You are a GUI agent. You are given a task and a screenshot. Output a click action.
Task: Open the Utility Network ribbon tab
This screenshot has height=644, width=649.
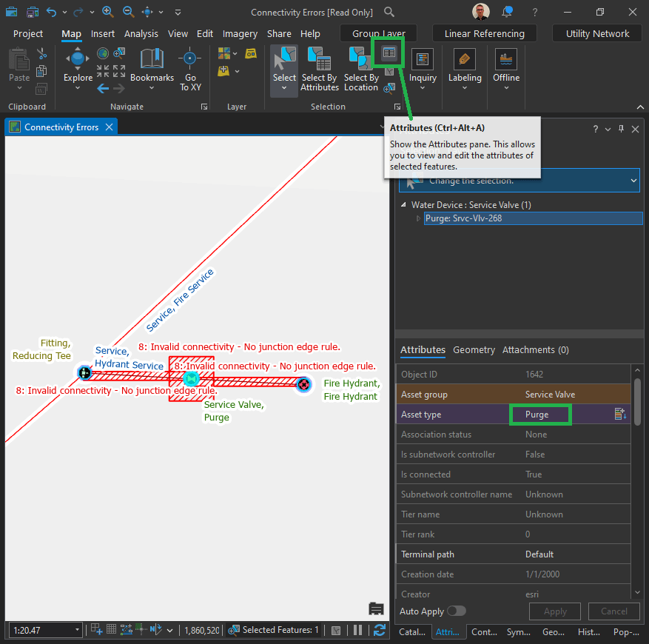point(597,33)
